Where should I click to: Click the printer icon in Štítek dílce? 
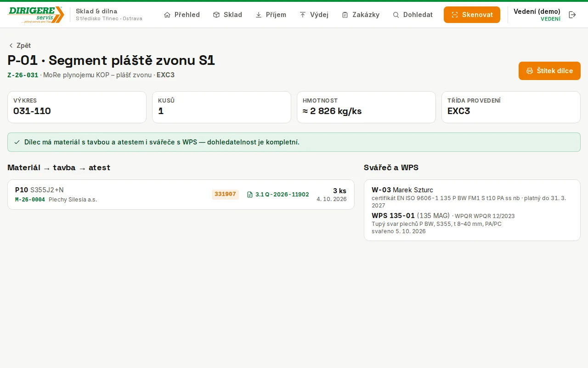pyautogui.click(x=530, y=71)
